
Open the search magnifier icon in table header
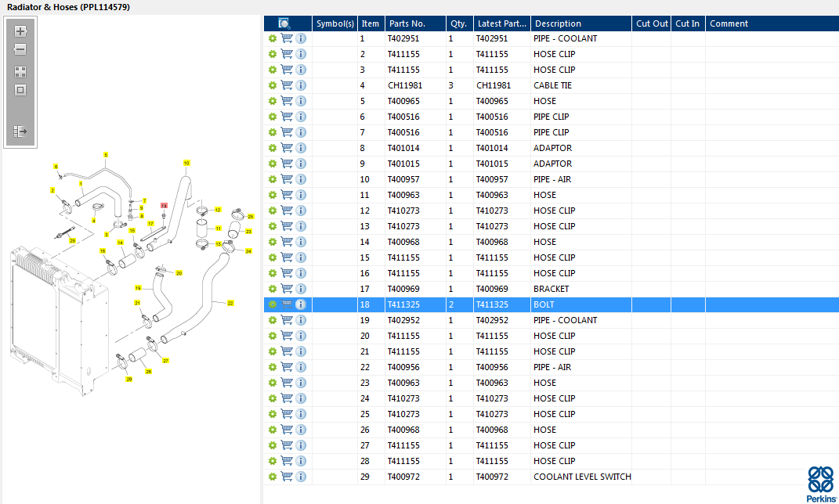pyautogui.click(x=284, y=23)
